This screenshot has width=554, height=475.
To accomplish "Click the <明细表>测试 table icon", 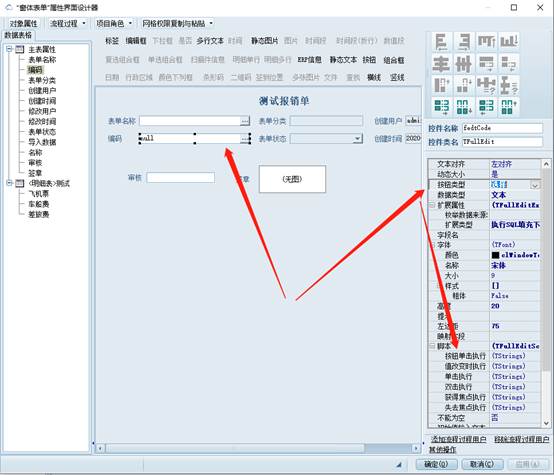I will (x=20, y=183).
